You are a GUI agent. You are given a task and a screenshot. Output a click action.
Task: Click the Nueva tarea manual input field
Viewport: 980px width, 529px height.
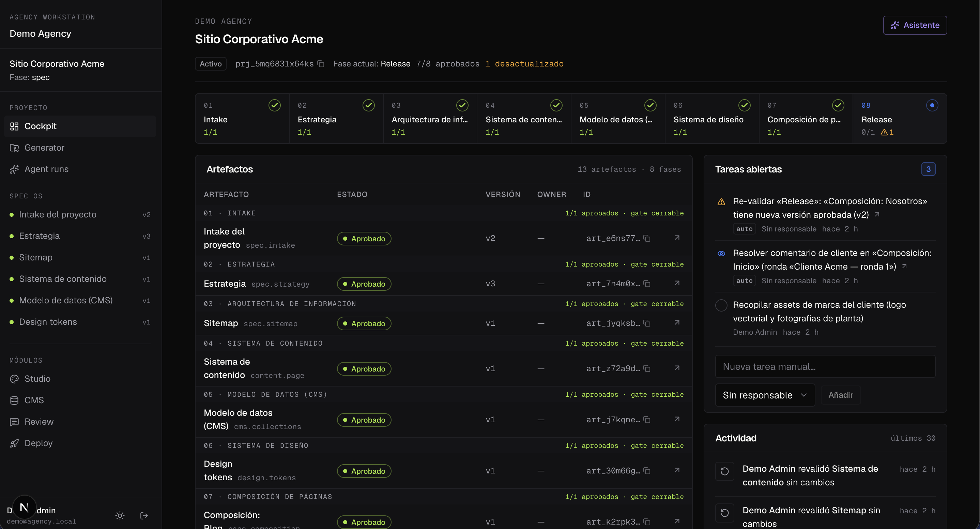click(825, 366)
